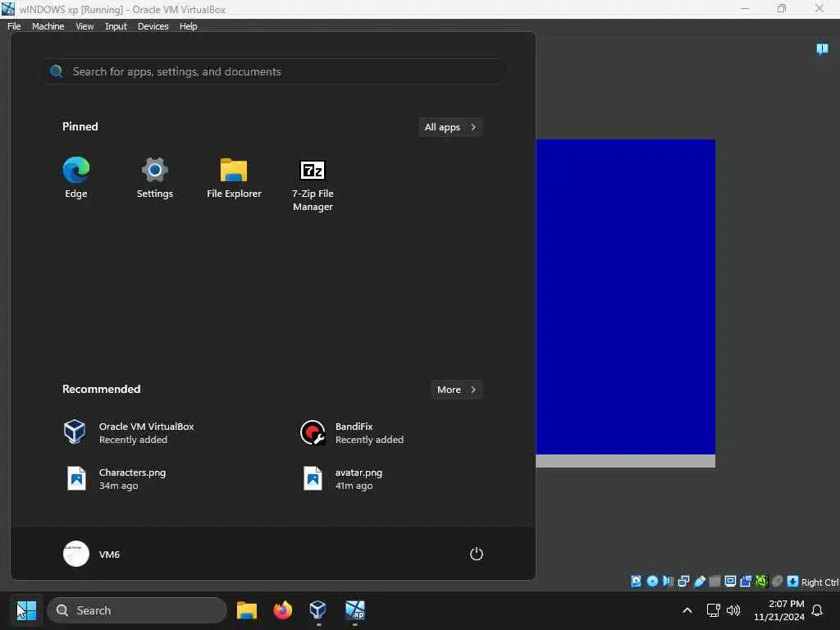Click the Power button in Start menu
The height and width of the screenshot is (630, 840).
tap(477, 554)
